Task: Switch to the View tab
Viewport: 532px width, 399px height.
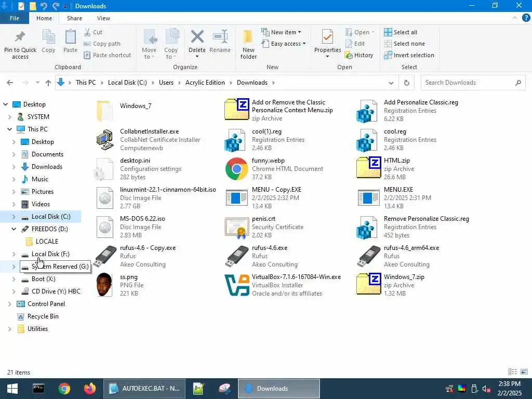Action: [x=103, y=18]
